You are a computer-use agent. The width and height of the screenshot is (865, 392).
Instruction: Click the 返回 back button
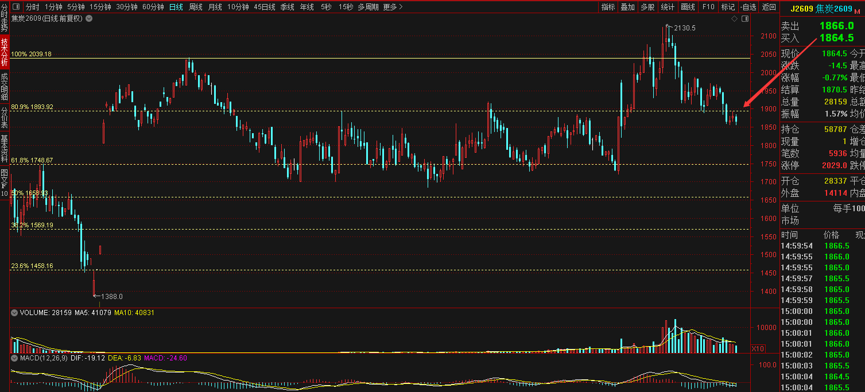click(768, 7)
